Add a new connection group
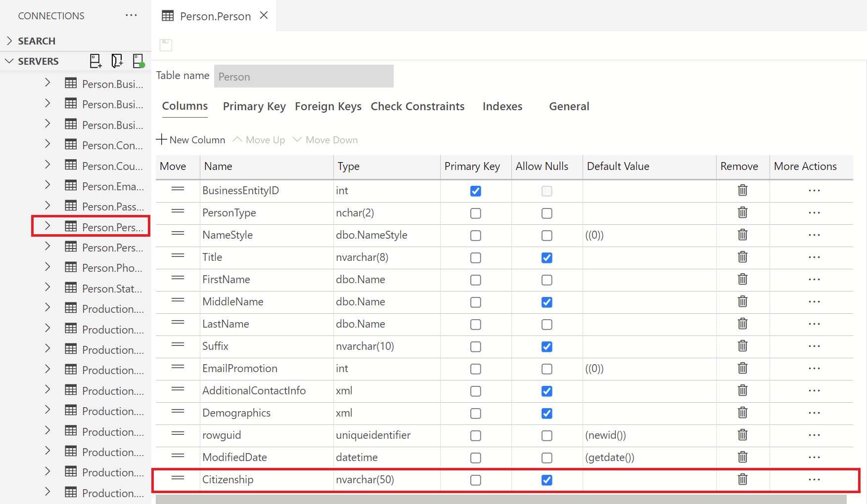 point(117,60)
